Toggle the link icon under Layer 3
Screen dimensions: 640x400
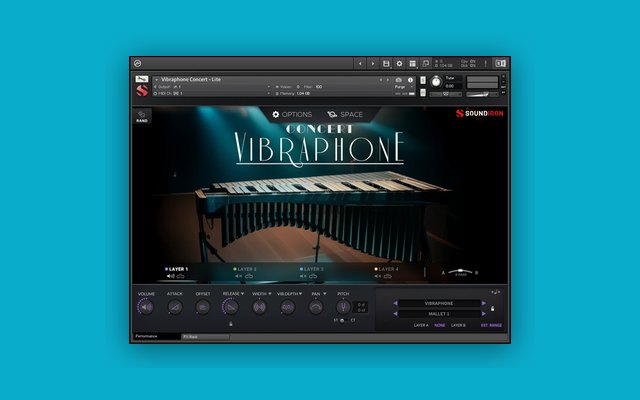(x=313, y=276)
